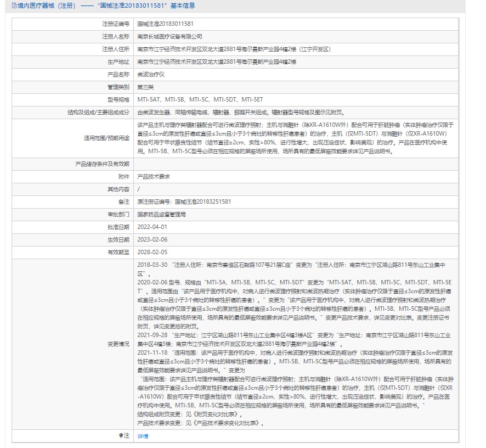Click the 变更情况 row label

[x=118, y=344]
